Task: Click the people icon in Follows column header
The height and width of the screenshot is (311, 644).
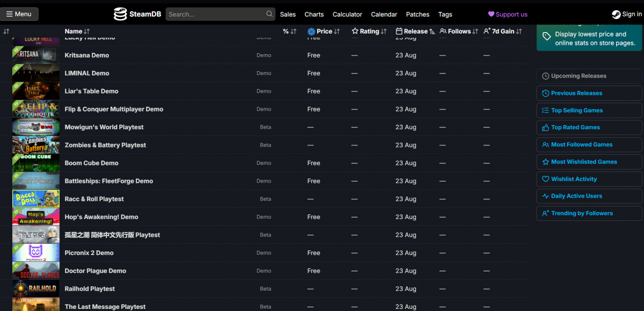Action: point(443,31)
